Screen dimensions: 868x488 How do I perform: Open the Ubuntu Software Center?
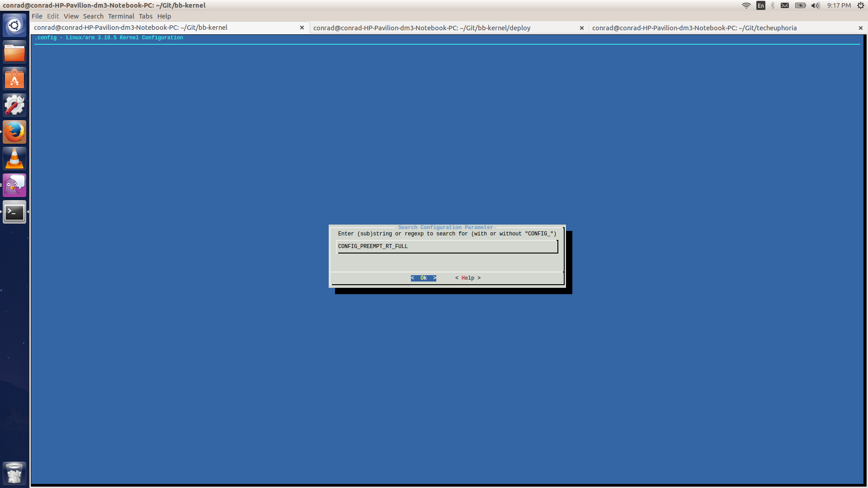click(x=14, y=78)
